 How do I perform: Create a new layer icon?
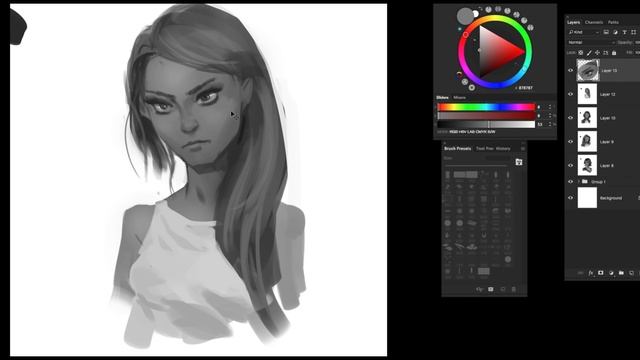point(631,273)
